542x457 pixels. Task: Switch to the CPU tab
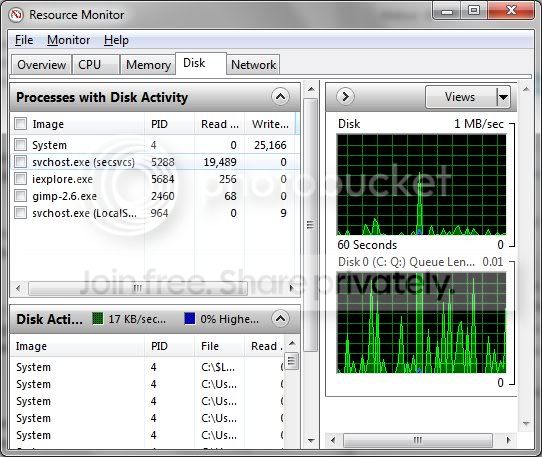(x=96, y=65)
